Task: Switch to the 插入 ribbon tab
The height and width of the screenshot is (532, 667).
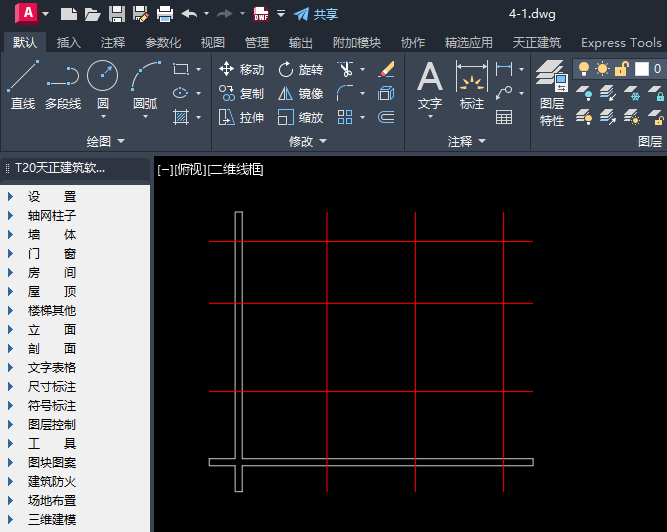Action: coord(69,42)
